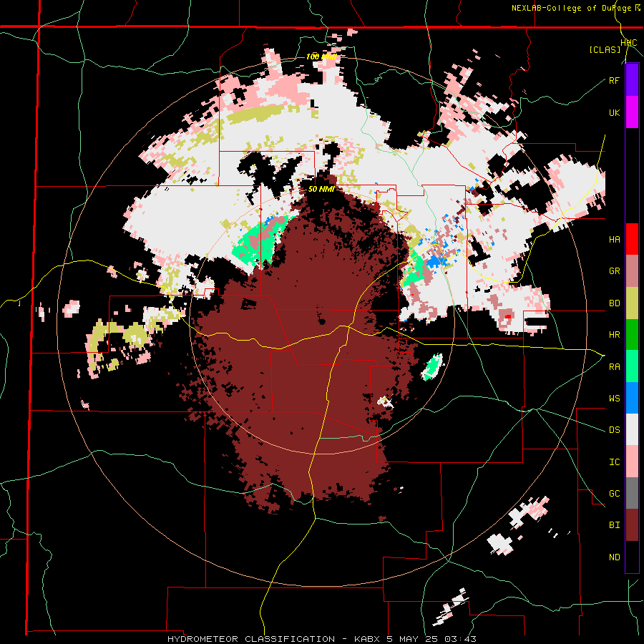Click the red HA hail legend swatch

tap(632, 239)
